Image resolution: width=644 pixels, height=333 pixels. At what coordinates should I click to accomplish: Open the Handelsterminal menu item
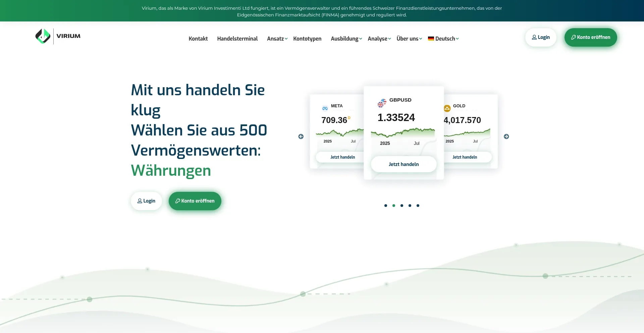[237, 39]
